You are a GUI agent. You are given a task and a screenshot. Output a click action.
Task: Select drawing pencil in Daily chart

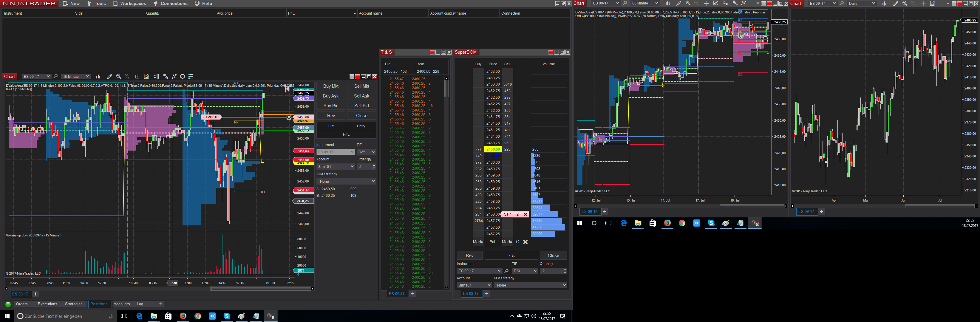896,3
